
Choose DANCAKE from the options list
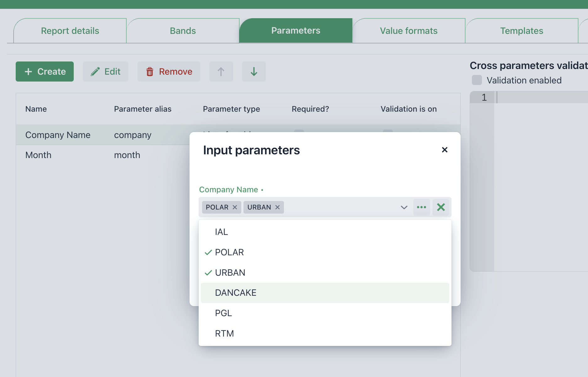(236, 293)
